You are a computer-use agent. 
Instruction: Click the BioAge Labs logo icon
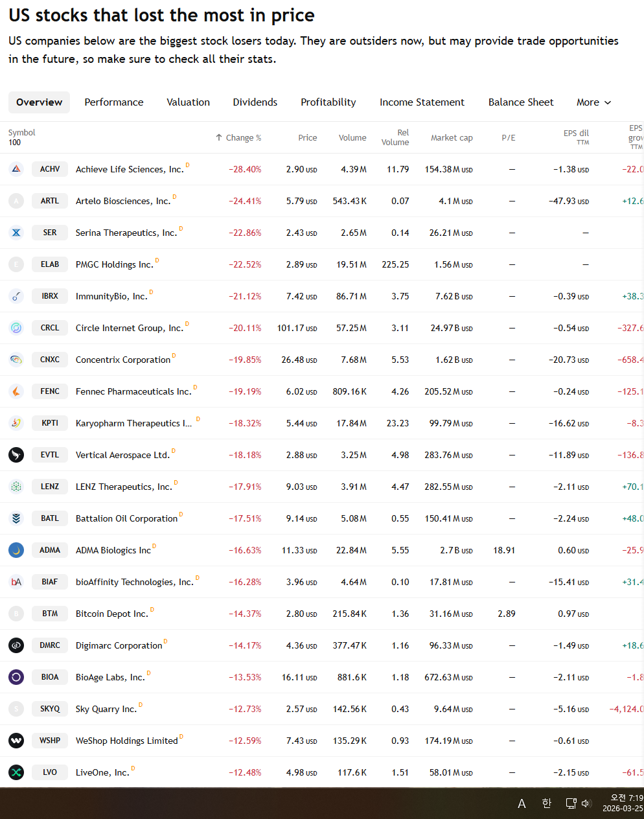pos(16,677)
